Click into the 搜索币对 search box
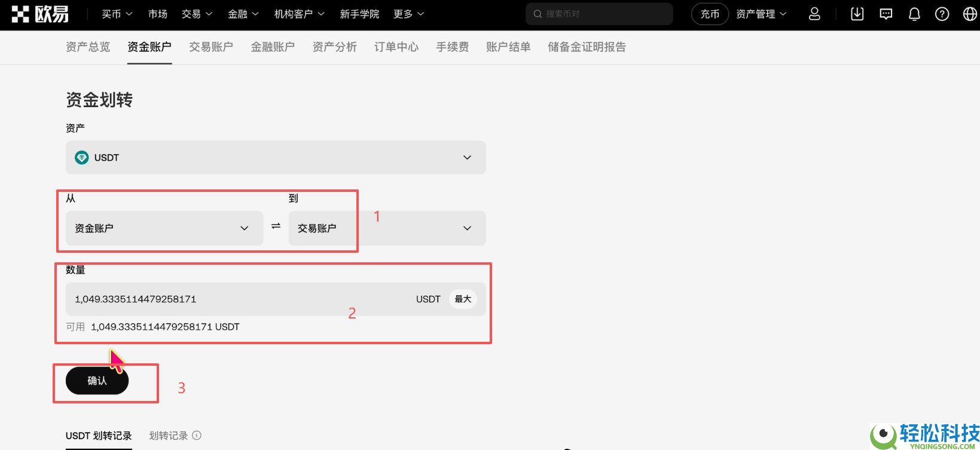 599,14
